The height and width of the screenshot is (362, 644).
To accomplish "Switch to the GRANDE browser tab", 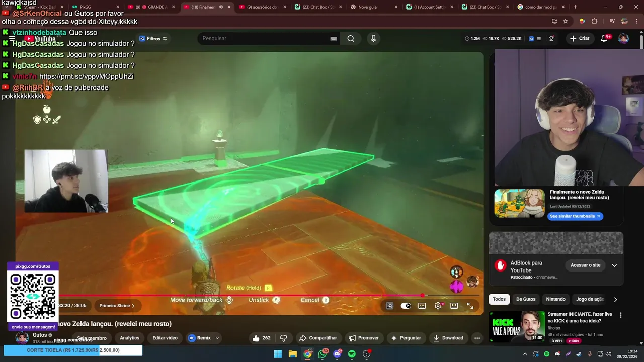I will [151, 7].
